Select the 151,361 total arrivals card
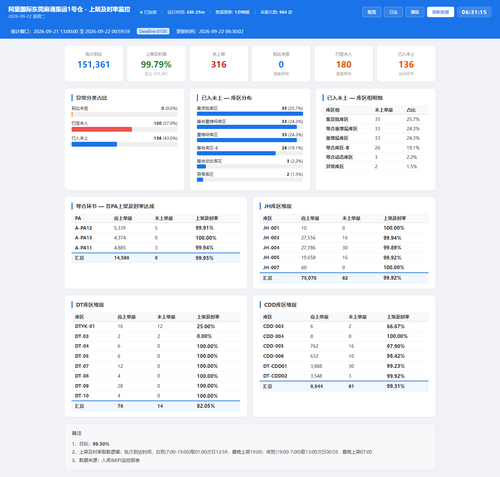 (94, 64)
